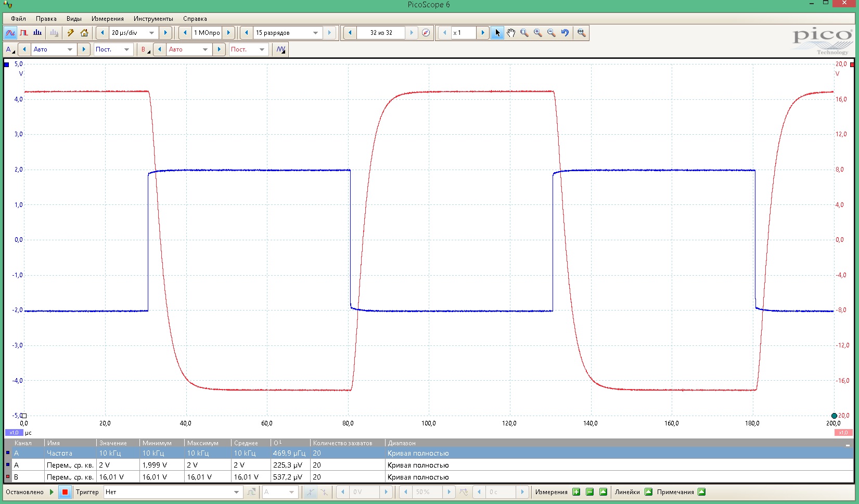Click the red x1.0 axis scale button

(843, 433)
